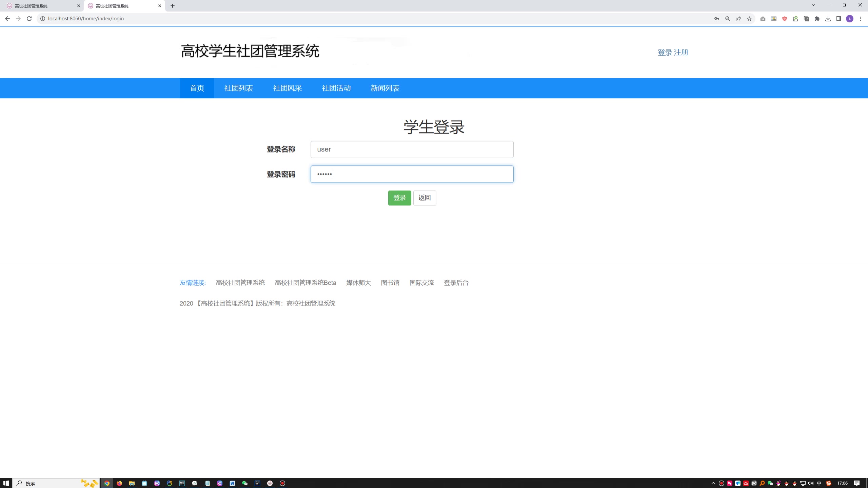Viewport: 868px width, 488px height.
Task: Click the green 登录 button
Action: tap(399, 198)
